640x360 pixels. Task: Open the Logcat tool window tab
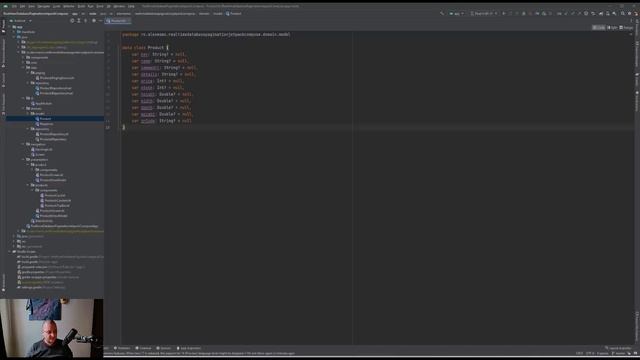(x=163, y=348)
